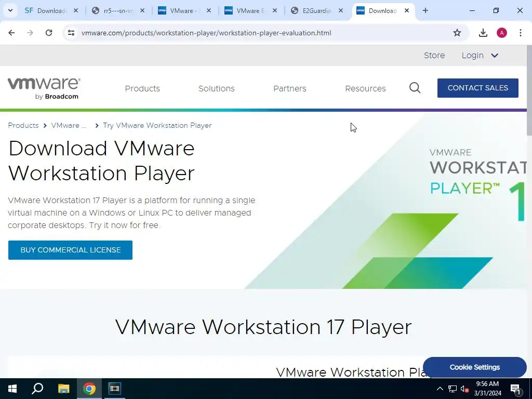Screen dimensions: 532x399
Task: Close the SourceForge Download tab
Action: pos(76,11)
